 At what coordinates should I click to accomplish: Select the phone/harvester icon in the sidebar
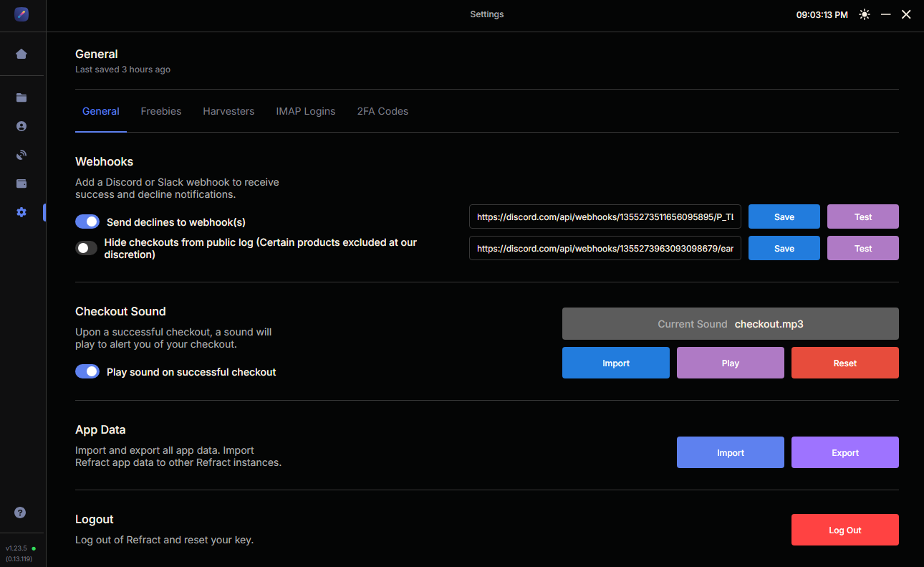click(x=21, y=154)
